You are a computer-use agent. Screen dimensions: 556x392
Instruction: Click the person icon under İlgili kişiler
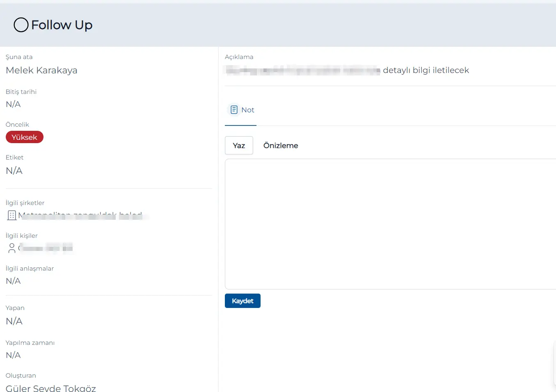coord(12,248)
